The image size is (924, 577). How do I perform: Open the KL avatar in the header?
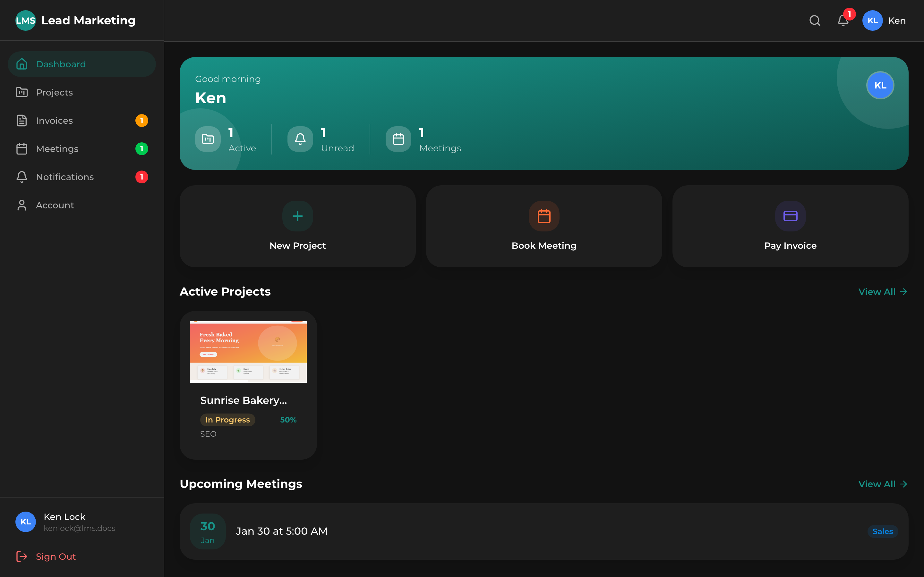tap(872, 21)
